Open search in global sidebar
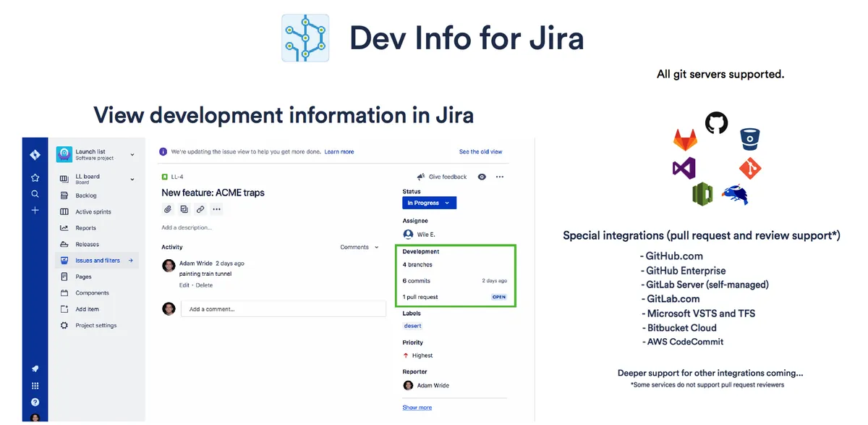Image resolution: width=868 pixels, height=425 pixels. (35, 194)
